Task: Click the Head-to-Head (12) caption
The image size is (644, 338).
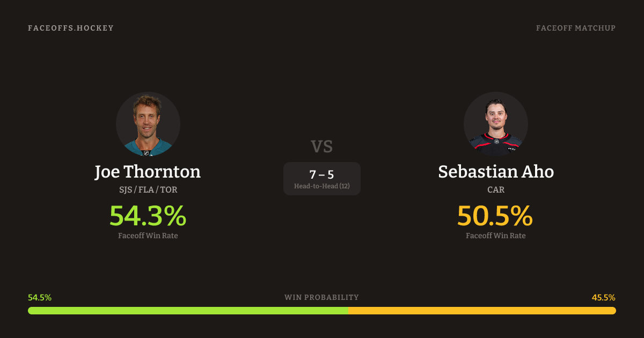Action: tap(321, 186)
